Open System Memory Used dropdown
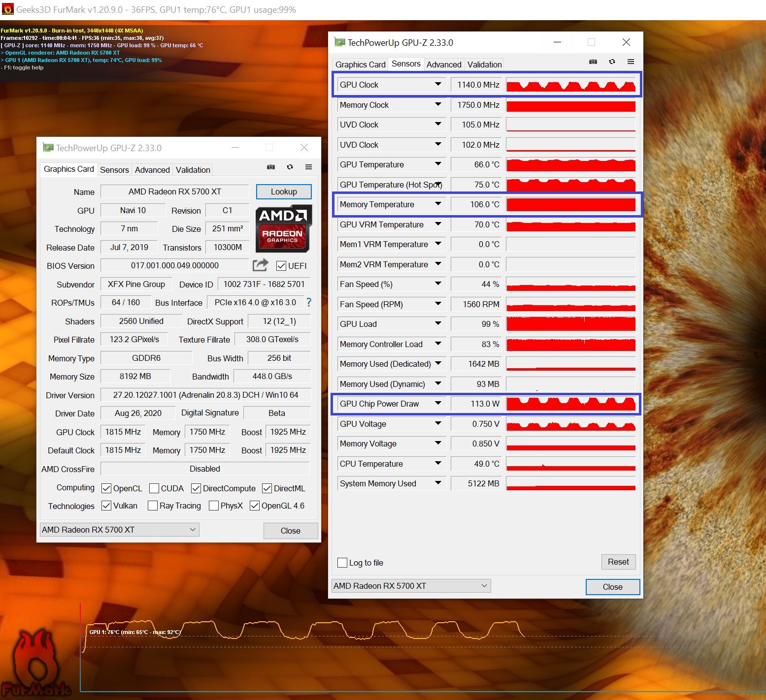The width and height of the screenshot is (766, 700). [438, 483]
